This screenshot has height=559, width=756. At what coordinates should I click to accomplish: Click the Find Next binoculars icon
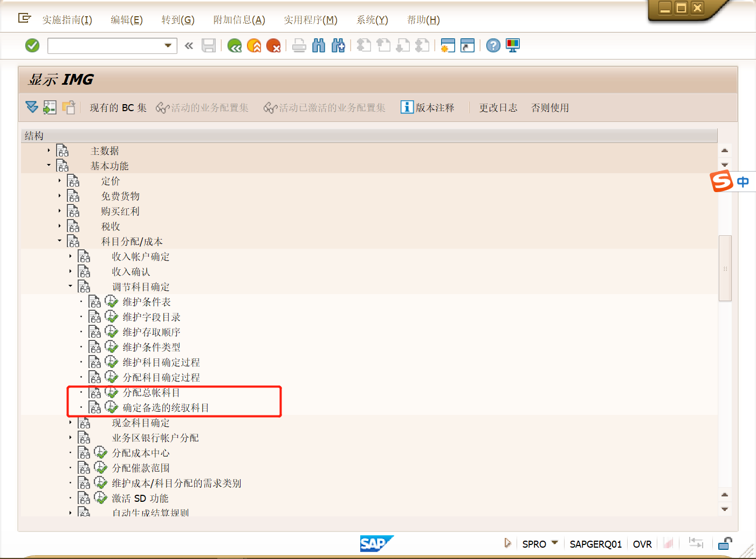point(338,45)
